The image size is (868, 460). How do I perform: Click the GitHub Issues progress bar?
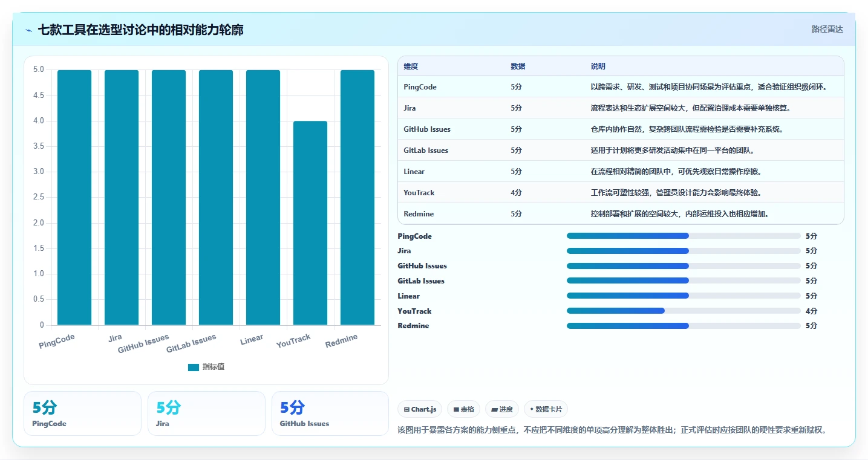point(684,266)
